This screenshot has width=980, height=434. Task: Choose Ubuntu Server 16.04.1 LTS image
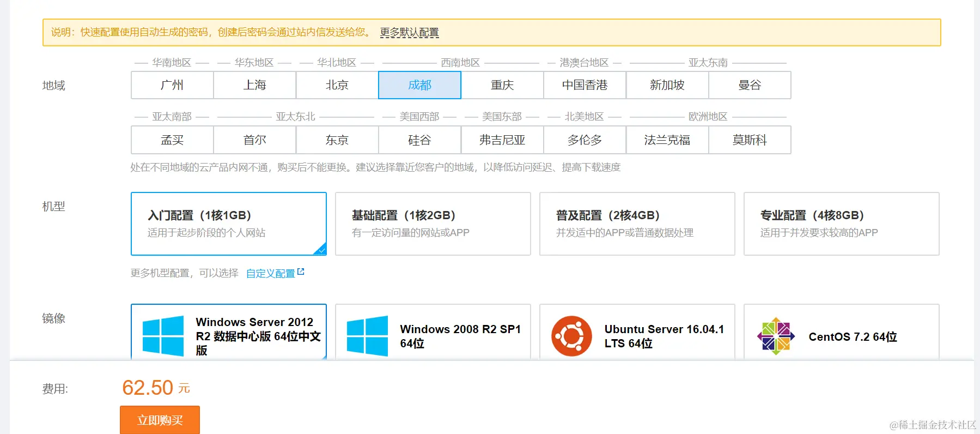click(637, 331)
